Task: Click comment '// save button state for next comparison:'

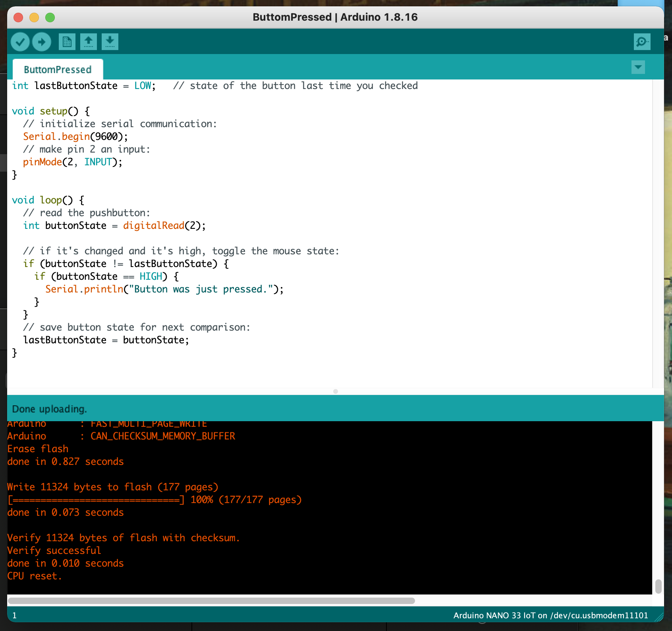Action: tap(137, 327)
